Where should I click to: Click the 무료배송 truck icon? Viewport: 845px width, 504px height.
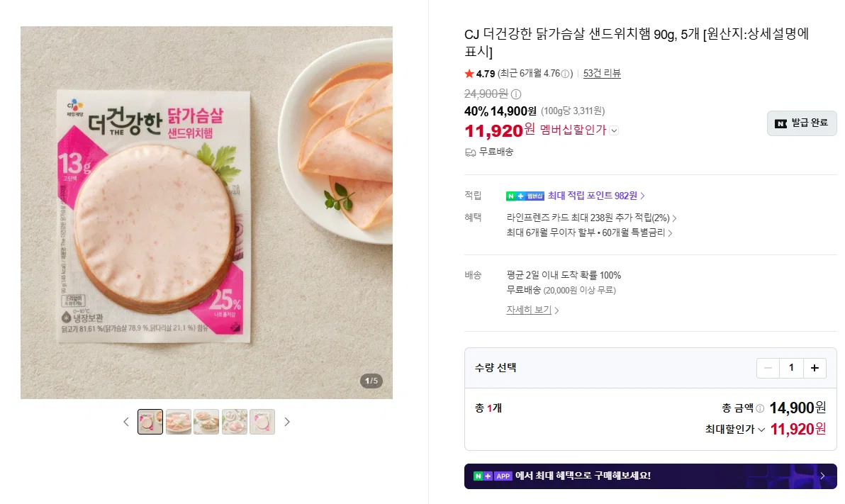coord(471,152)
